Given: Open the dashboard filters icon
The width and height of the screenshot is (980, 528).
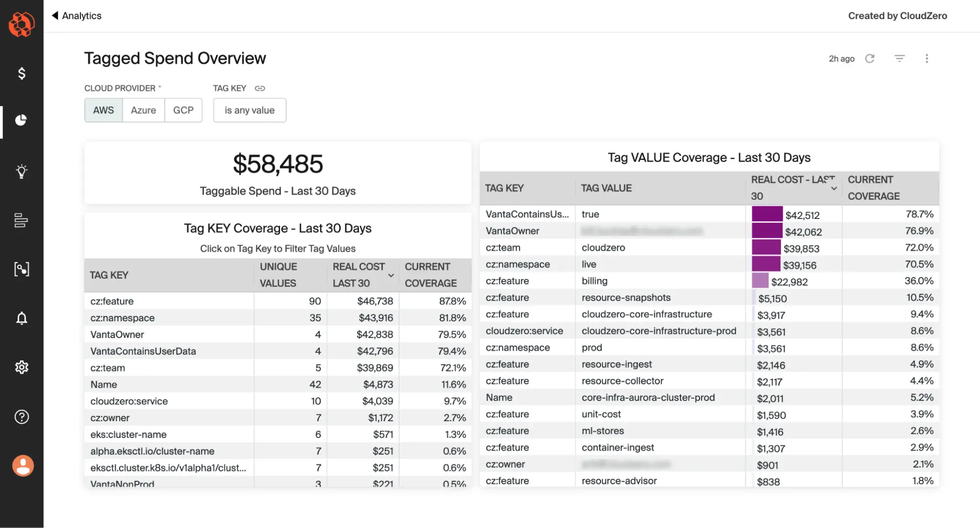Looking at the screenshot, I should [x=900, y=58].
